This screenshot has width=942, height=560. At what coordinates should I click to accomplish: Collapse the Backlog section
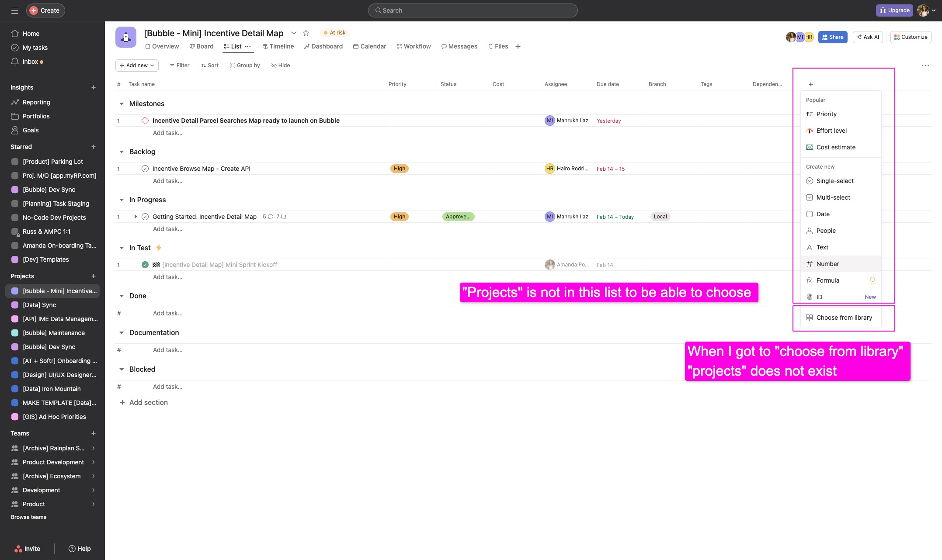(122, 152)
